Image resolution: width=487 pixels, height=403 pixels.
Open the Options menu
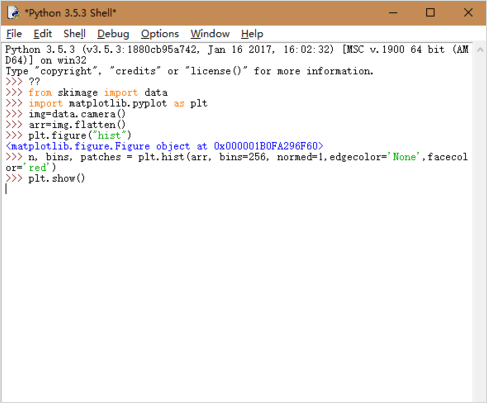[160, 34]
